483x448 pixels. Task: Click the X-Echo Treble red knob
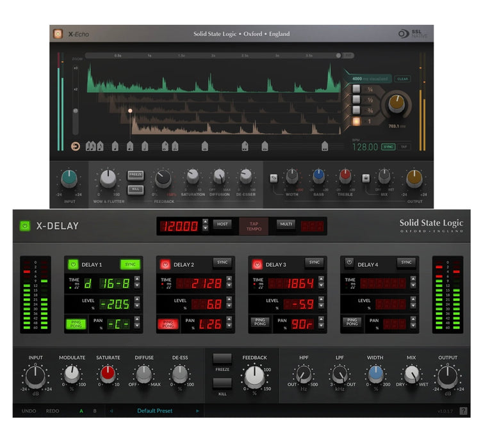point(345,176)
